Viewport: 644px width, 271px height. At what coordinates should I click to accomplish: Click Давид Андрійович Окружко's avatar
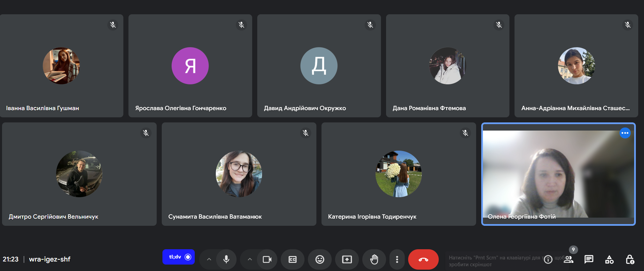tap(319, 66)
